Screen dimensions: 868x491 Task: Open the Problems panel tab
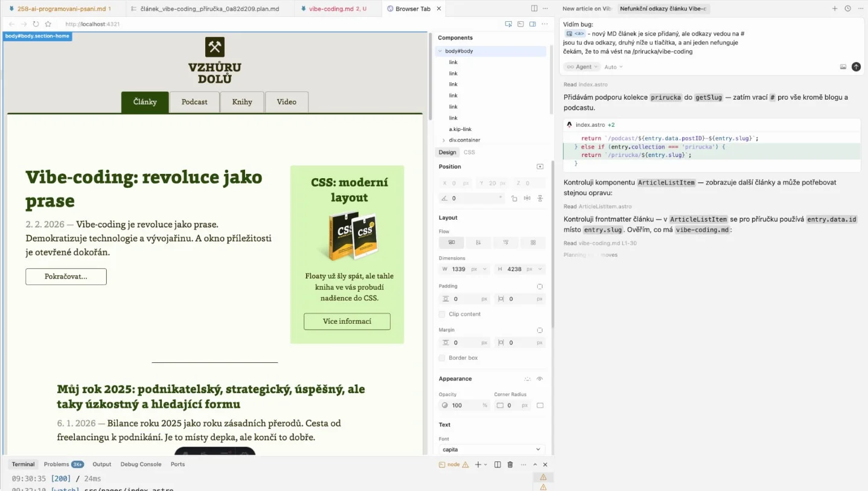pyautogui.click(x=57, y=464)
